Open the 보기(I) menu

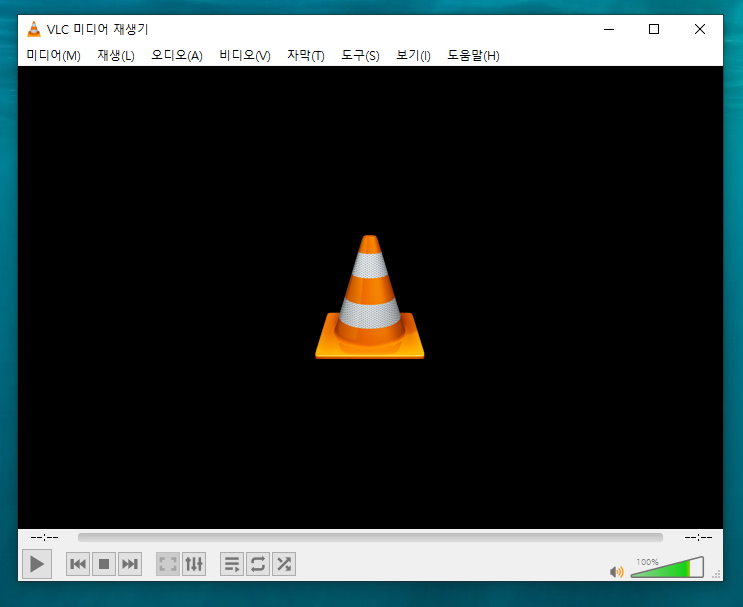coord(413,55)
